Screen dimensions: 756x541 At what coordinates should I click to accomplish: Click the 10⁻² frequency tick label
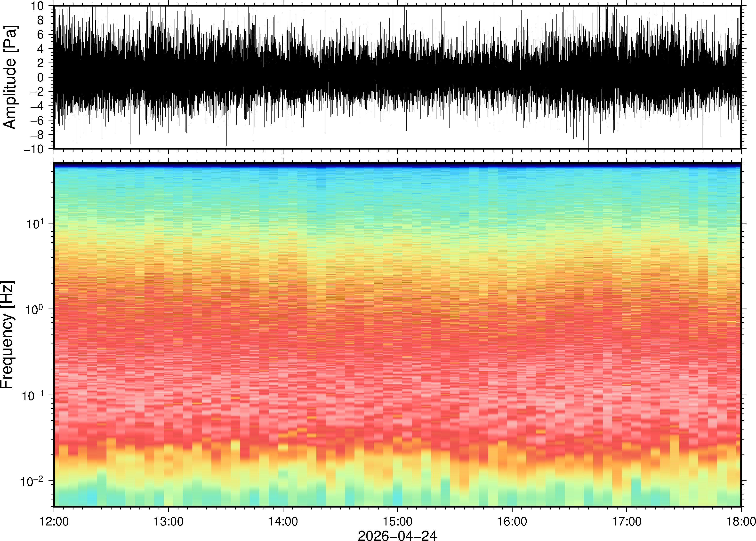click(32, 481)
